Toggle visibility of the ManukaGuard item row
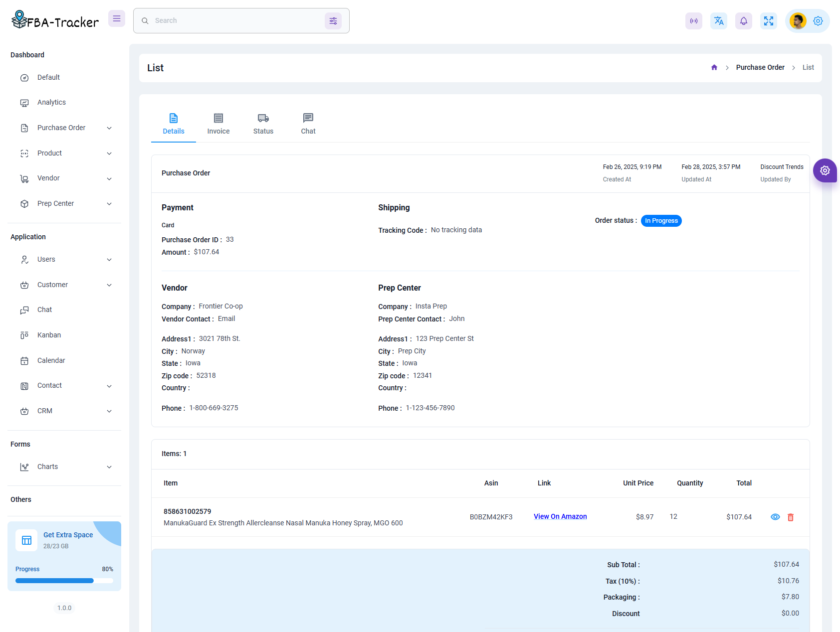Screen dimensions: 840x632 (x=775, y=517)
